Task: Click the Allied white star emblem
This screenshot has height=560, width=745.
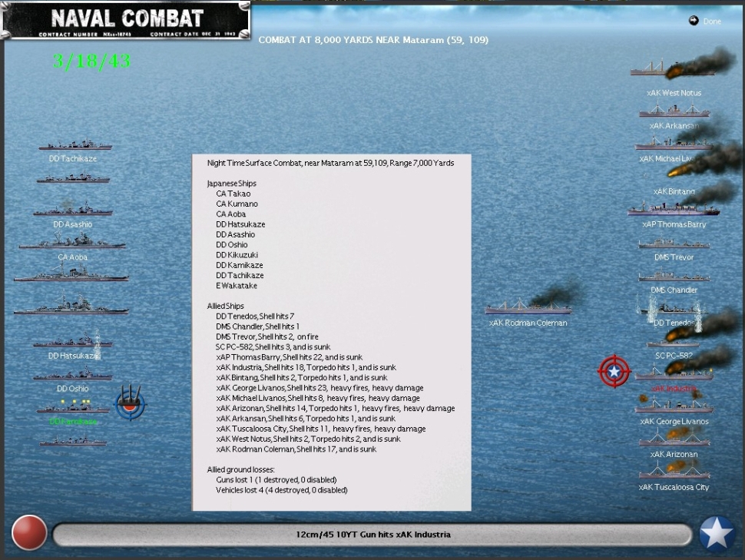Action: (x=717, y=533)
